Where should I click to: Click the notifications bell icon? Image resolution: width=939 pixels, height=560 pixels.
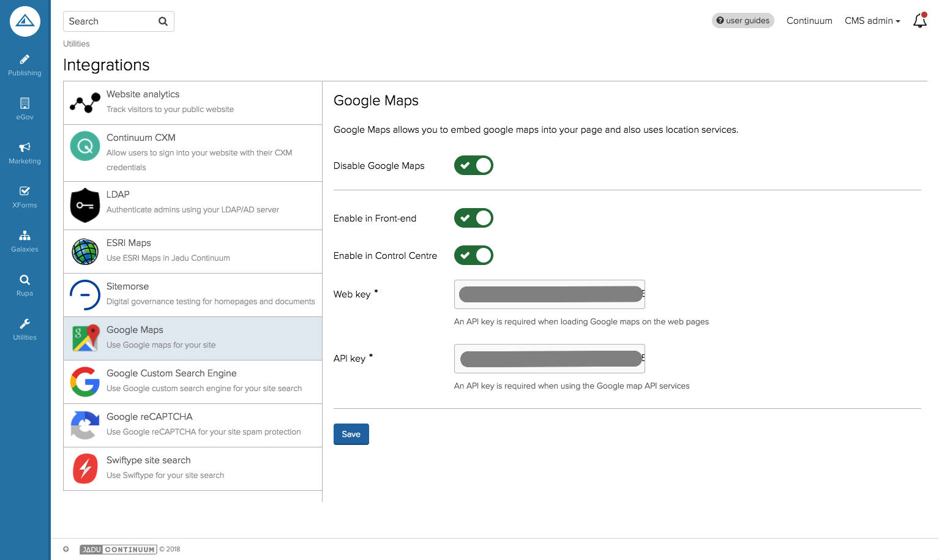point(919,21)
